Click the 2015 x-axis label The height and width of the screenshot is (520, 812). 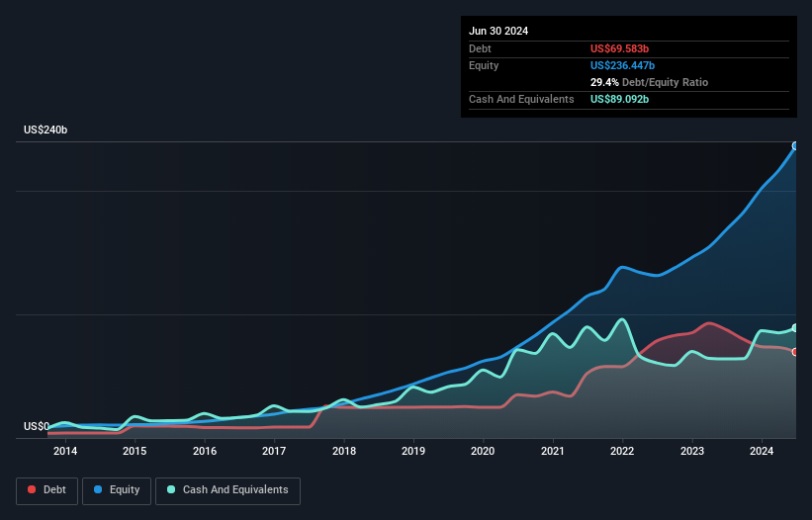point(135,451)
